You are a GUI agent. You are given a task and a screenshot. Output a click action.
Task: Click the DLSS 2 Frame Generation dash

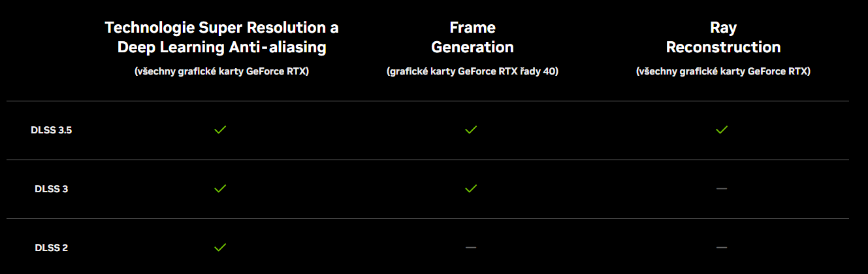coord(471,247)
